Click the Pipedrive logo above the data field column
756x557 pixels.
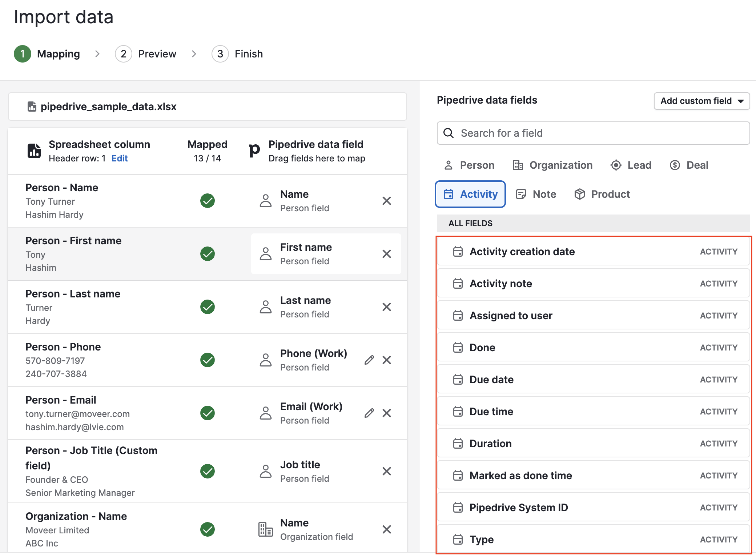pos(254,150)
